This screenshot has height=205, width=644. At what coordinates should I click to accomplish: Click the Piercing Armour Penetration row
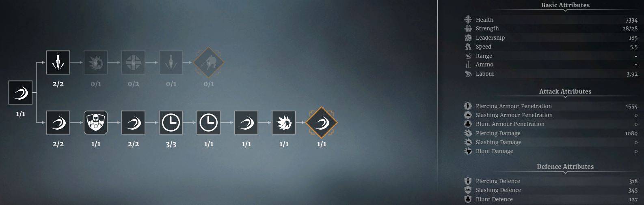[551, 106]
